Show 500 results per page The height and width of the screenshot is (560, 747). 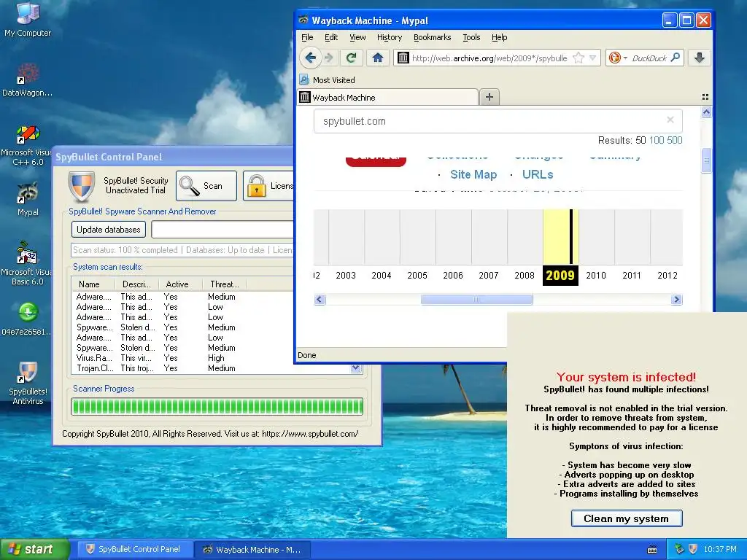click(x=675, y=140)
